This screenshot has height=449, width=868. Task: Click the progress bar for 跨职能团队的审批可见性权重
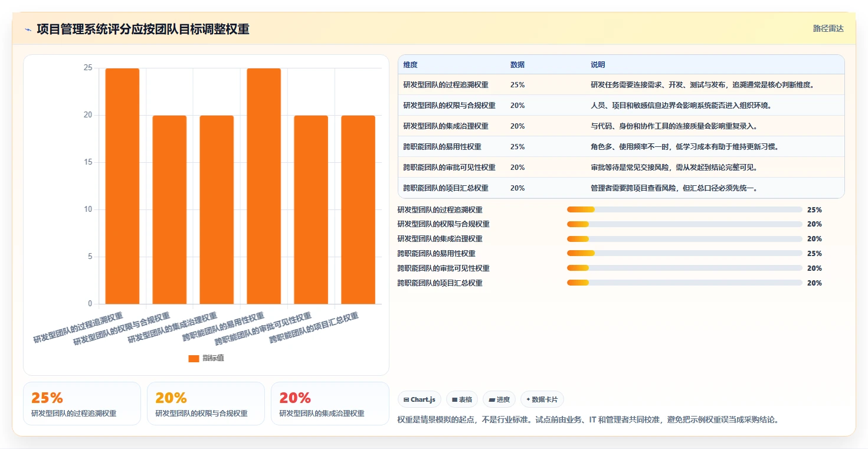(684, 268)
